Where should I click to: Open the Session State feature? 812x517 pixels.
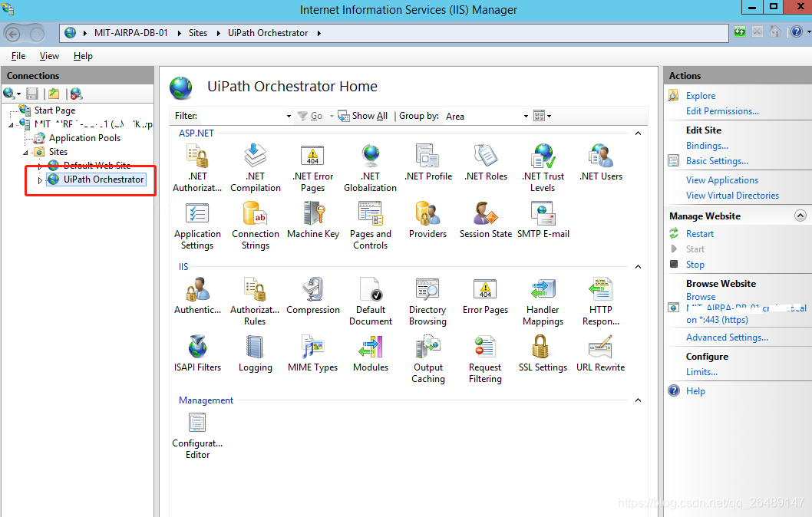tap(486, 221)
